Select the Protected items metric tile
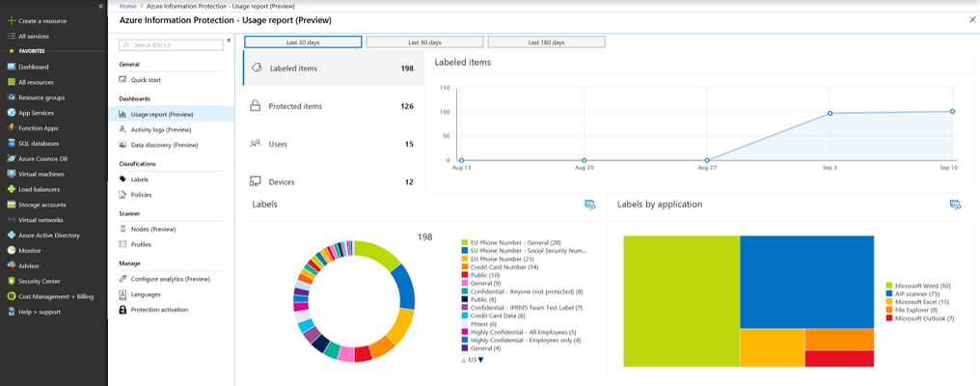This screenshot has height=386, width=980. (x=334, y=106)
